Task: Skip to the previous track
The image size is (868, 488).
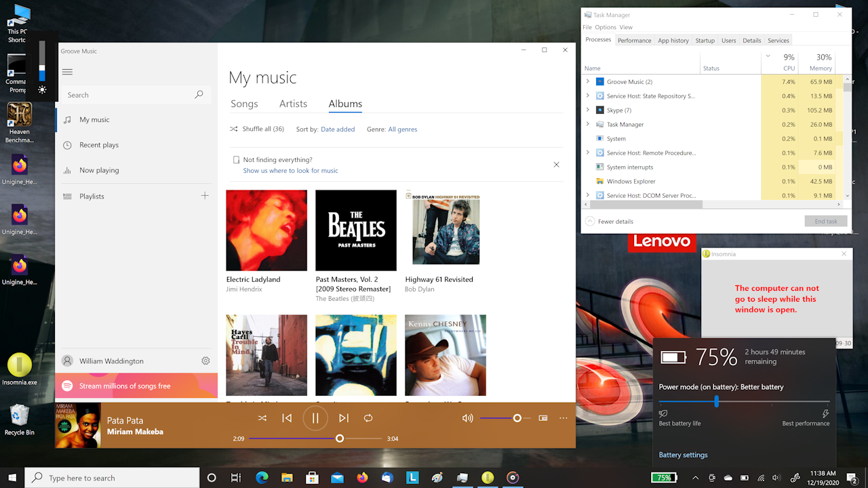Action: 287,418
